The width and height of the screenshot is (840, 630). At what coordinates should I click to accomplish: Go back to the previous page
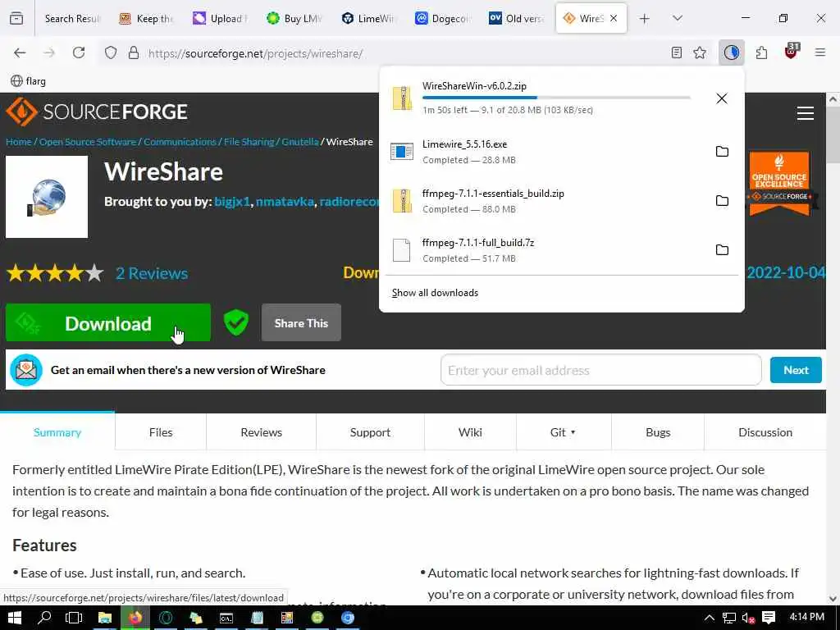(20, 52)
